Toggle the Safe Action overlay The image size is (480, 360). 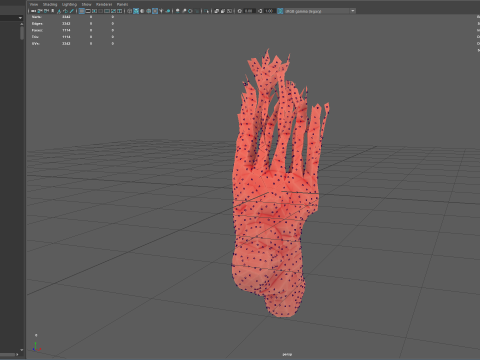(113, 11)
